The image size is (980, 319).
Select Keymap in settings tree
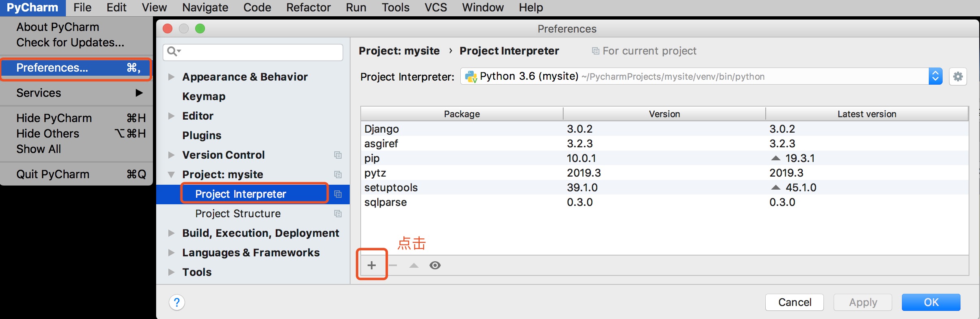coord(204,96)
